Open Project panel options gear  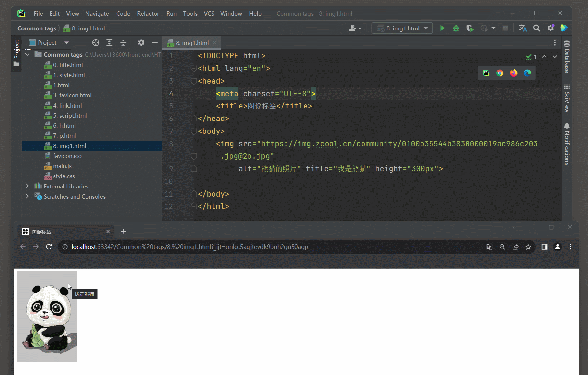(x=141, y=42)
